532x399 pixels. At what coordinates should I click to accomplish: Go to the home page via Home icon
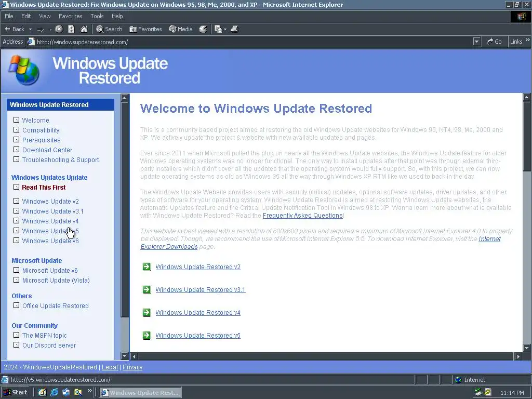pyautogui.click(x=84, y=29)
